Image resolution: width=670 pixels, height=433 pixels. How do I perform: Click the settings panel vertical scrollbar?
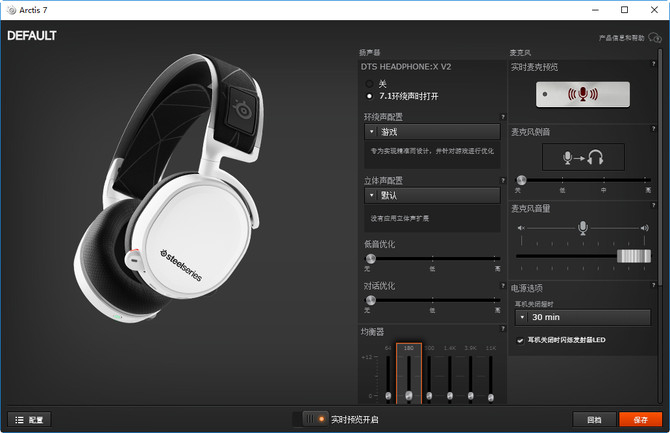661,167
